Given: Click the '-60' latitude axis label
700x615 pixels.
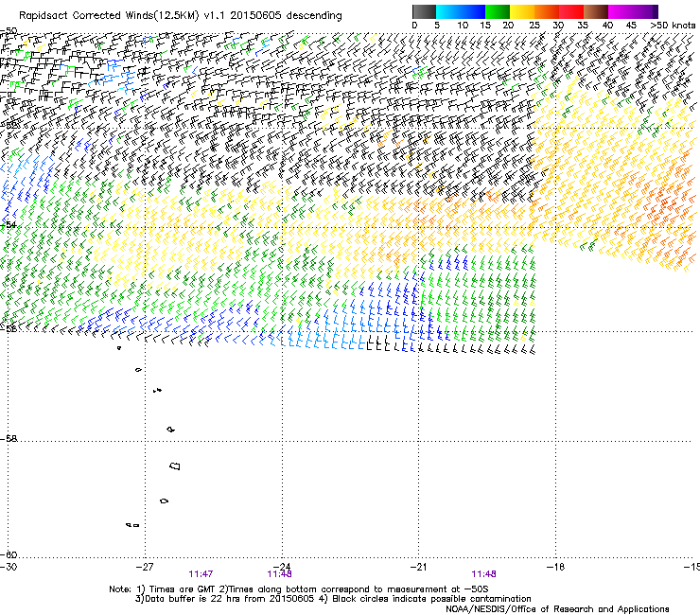Looking at the screenshot, I should (9, 554).
